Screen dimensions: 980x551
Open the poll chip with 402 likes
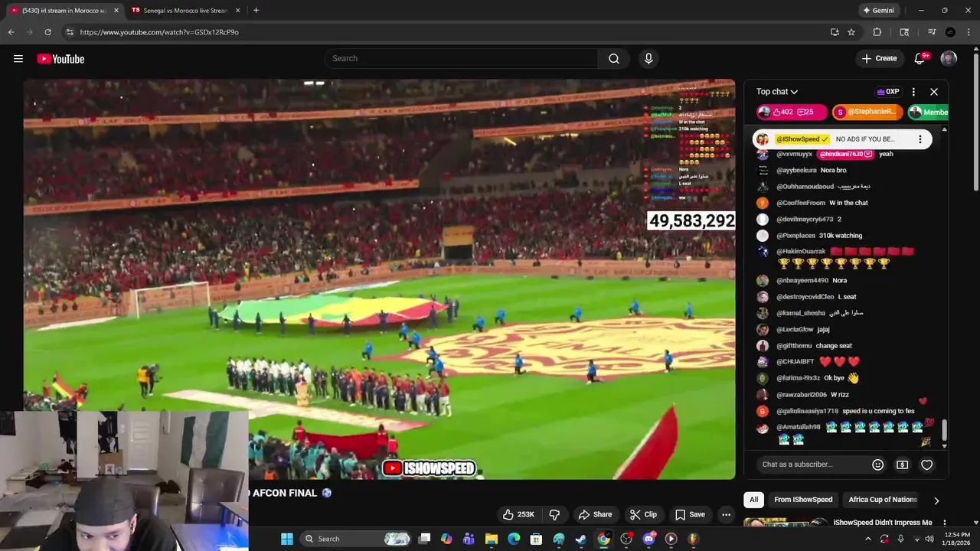point(792,112)
